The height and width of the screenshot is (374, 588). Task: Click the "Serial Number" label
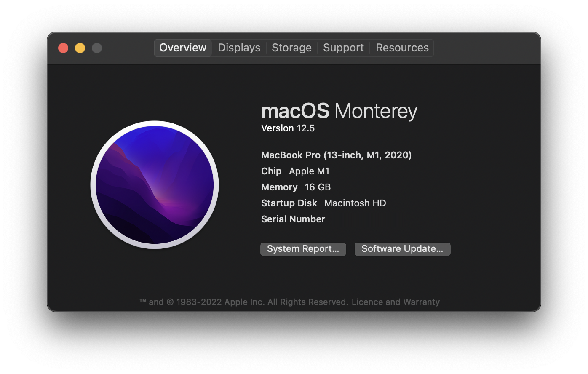[x=293, y=219]
